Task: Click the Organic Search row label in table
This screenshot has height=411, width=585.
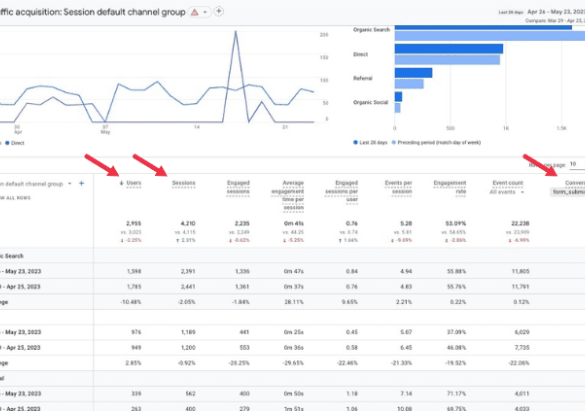Action: pyautogui.click(x=12, y=256)
